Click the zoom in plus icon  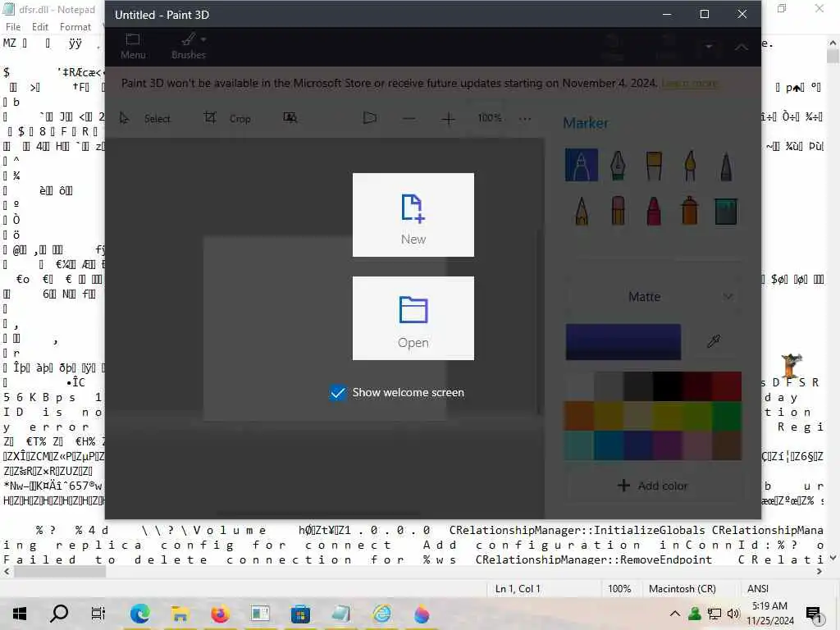tap(449, 118)
